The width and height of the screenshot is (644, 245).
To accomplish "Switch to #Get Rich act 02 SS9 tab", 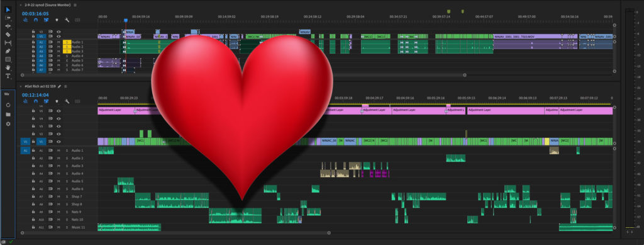I will point(40,86).
